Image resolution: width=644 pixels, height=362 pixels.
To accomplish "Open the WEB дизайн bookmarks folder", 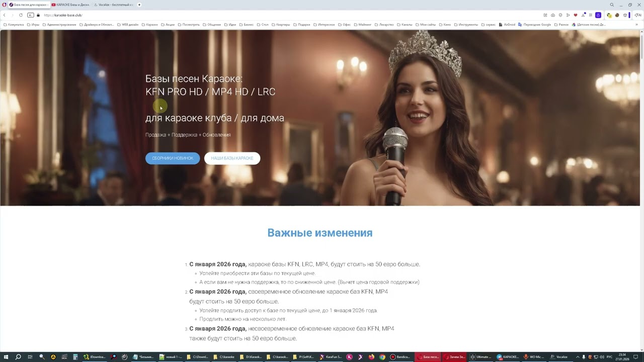I will (128, 24).
